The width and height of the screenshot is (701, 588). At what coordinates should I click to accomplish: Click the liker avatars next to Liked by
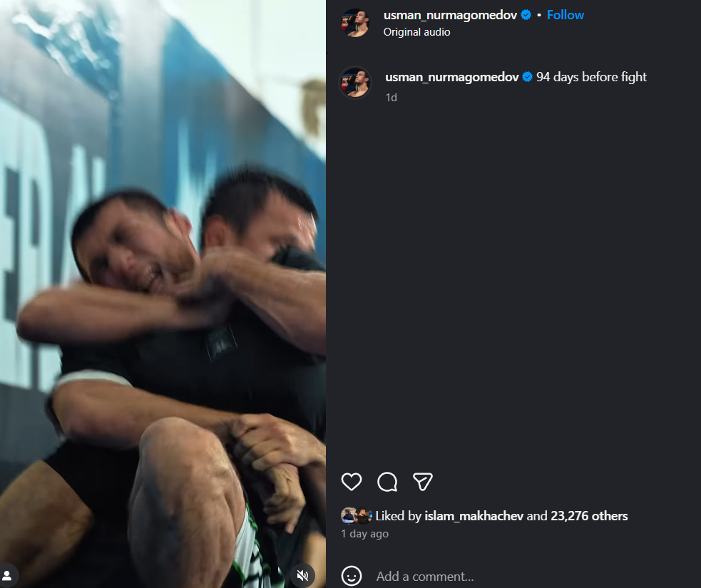pos(357,515)
